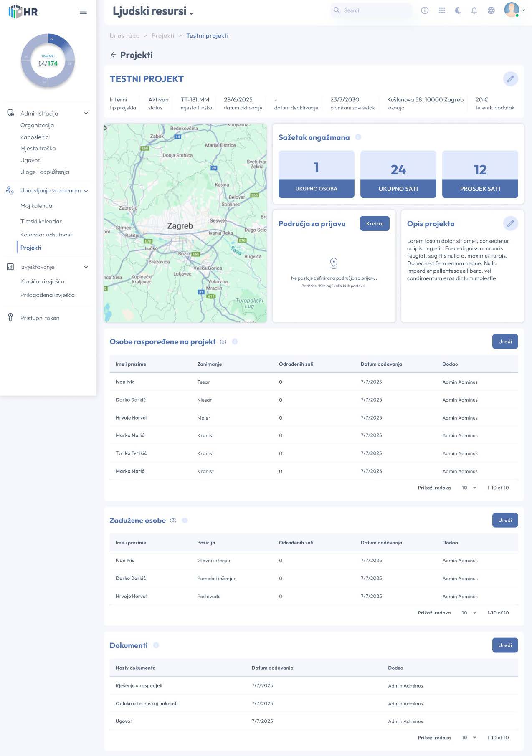Click the back arrow next to Projekti
Screen dimensions: 532x756
113,55
